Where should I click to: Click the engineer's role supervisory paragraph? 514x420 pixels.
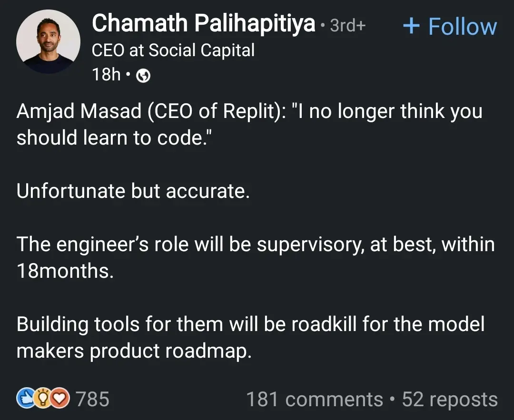256,244
